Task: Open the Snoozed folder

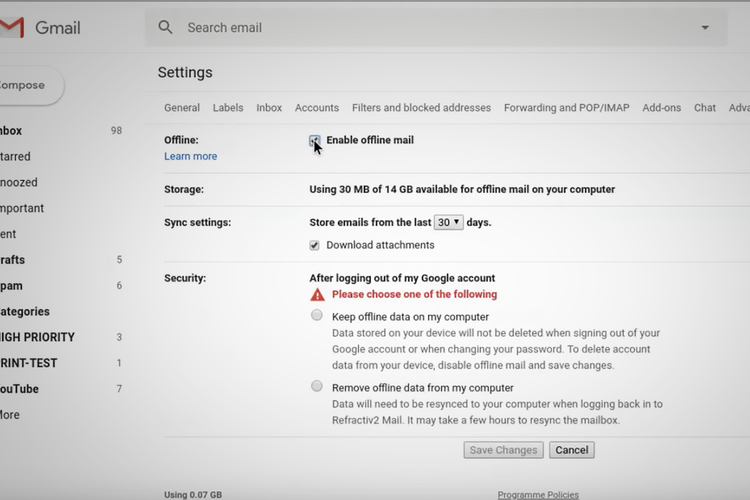Action: 19,182
